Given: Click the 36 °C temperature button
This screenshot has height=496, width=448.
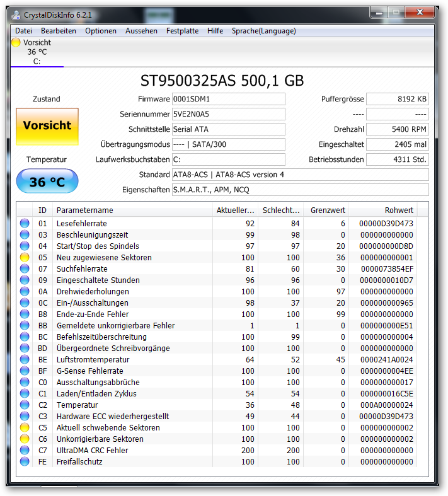Looking at the screenshot, I should (x=47, y=181).
